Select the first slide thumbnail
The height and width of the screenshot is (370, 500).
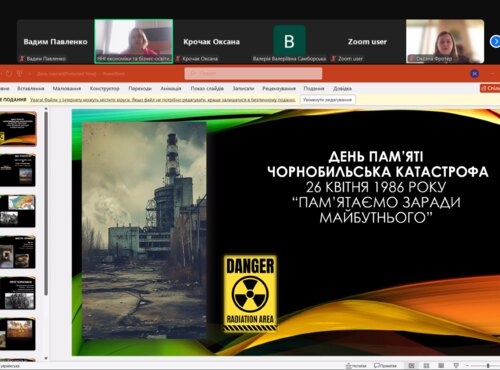[x=18, y=129]
